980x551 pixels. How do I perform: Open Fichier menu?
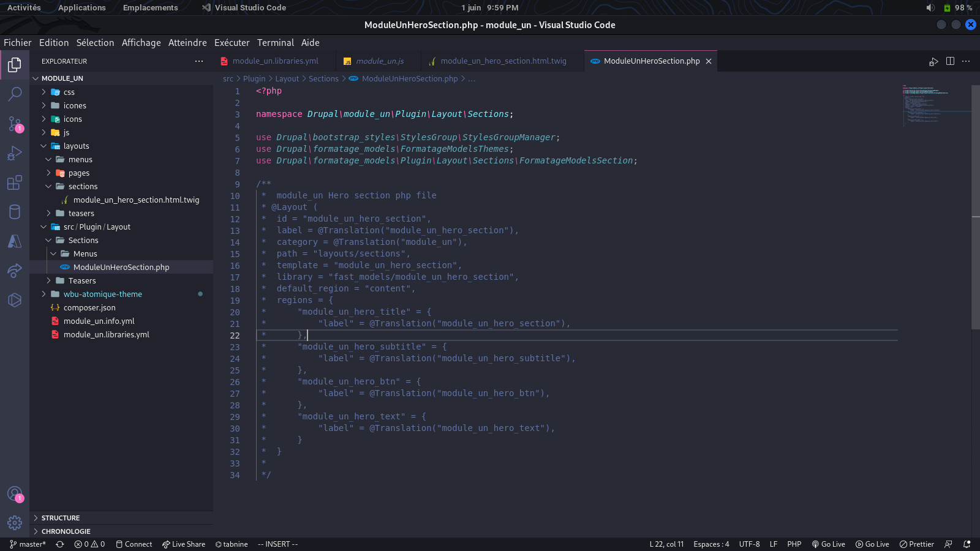18,43
